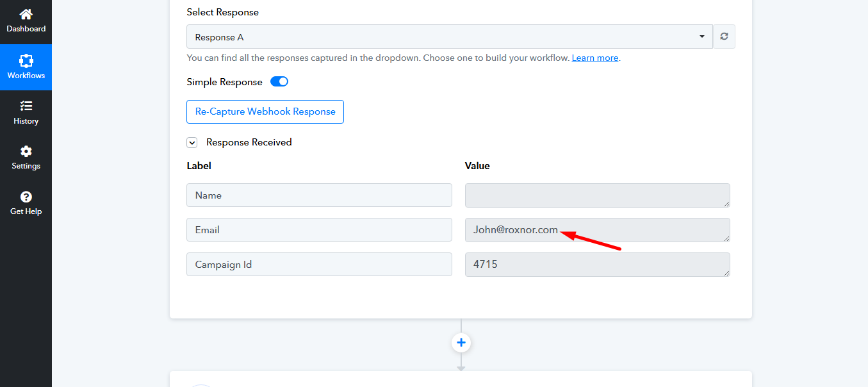Open the History section from the sidebar
Viewport: 868px width, 387px height.
tap(26, 106)
